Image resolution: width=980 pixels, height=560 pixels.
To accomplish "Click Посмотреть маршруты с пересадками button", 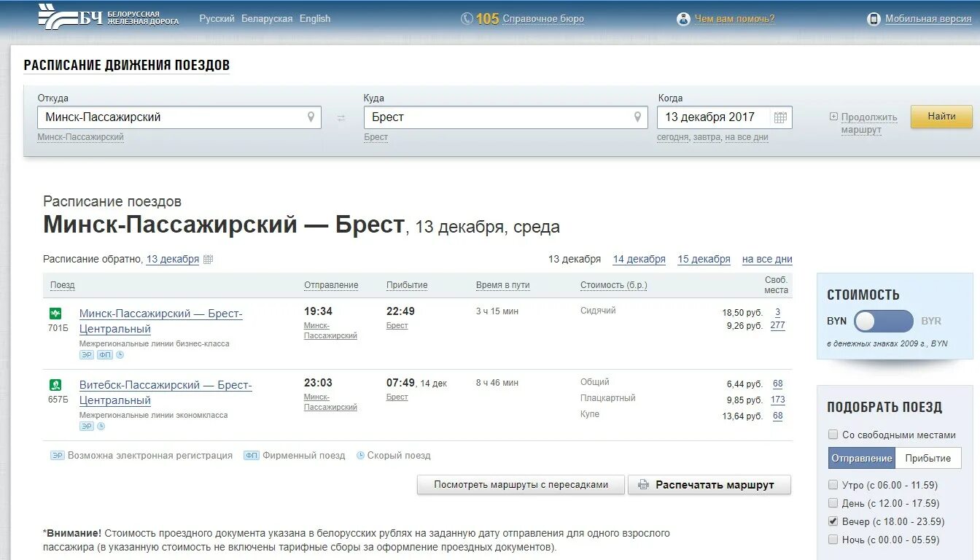I will click(x=521, y=485).
